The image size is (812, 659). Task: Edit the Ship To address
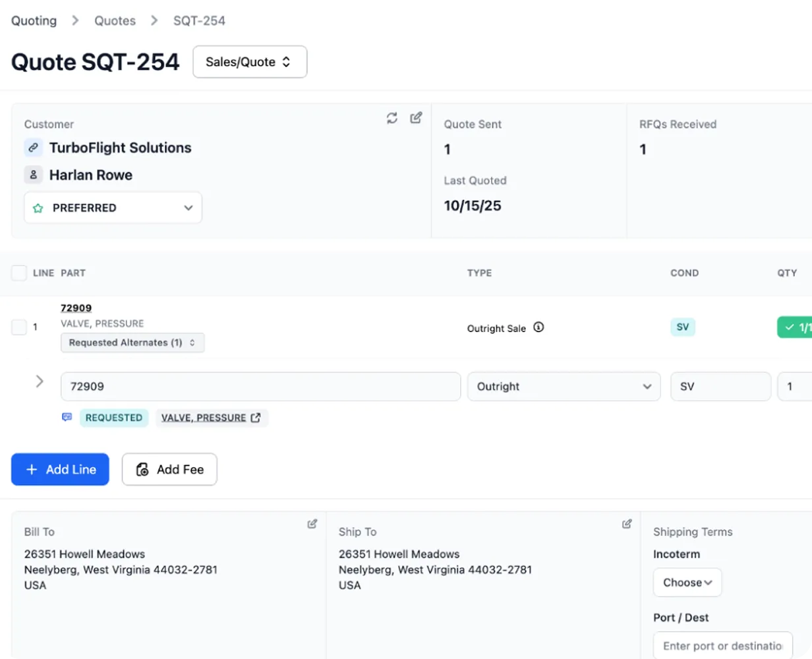[626, 523]
